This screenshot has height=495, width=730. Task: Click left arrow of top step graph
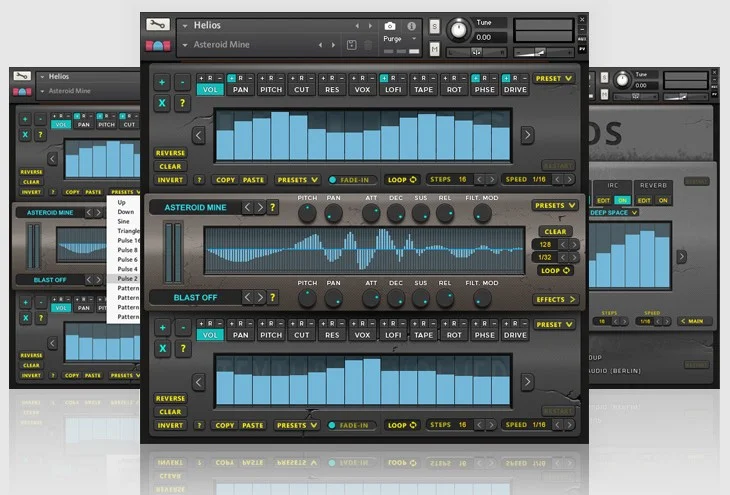coord(199,135)
